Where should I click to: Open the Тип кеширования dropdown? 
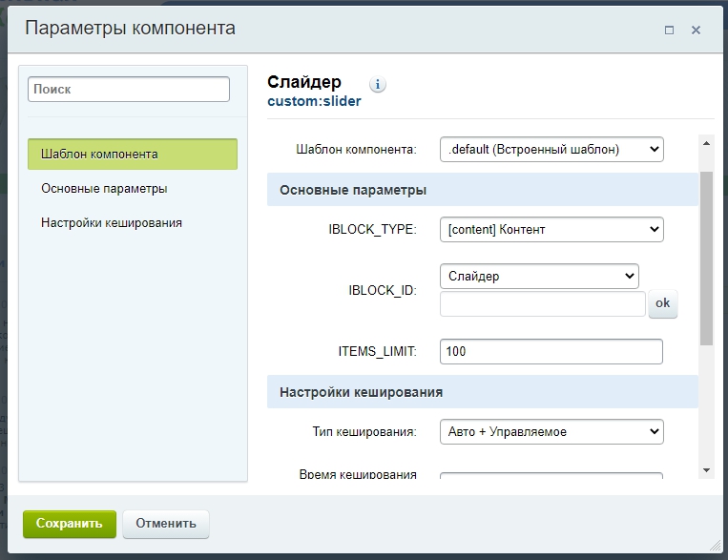click(x=551, y=432)
